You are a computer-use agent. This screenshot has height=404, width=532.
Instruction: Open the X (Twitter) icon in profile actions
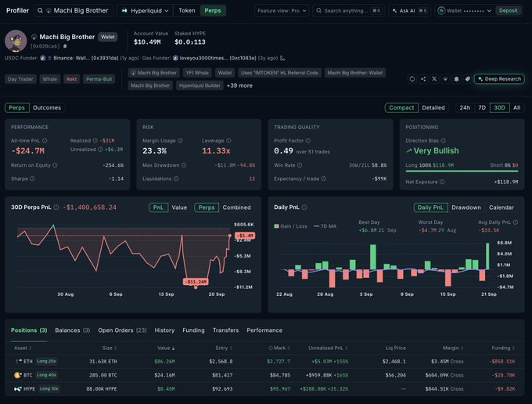coord(434,79)
